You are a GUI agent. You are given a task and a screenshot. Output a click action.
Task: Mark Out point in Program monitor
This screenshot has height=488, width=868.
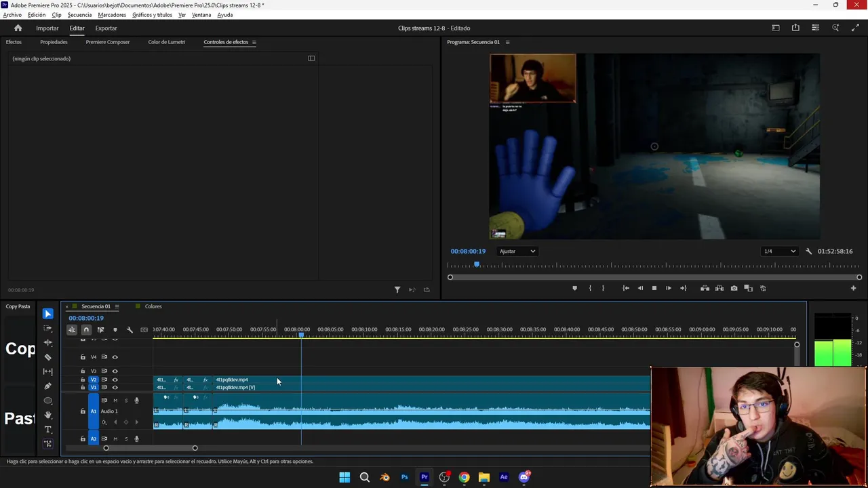(603, 288)
